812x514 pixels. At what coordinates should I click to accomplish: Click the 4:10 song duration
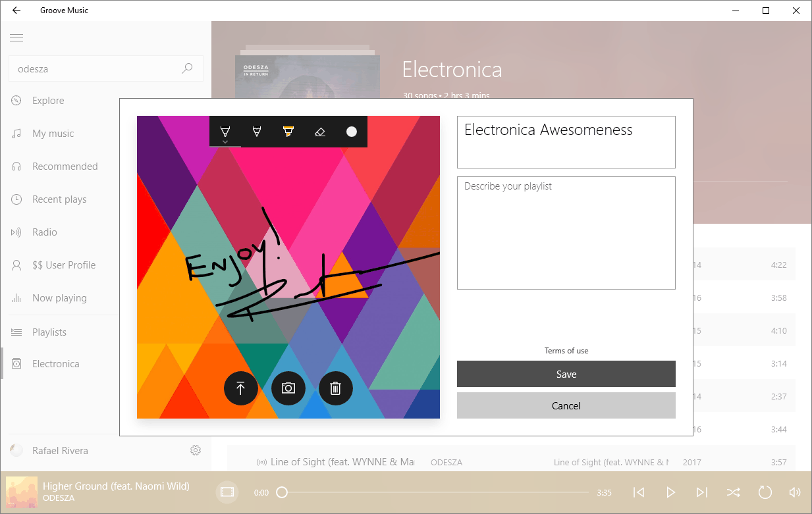pos(778,331)
